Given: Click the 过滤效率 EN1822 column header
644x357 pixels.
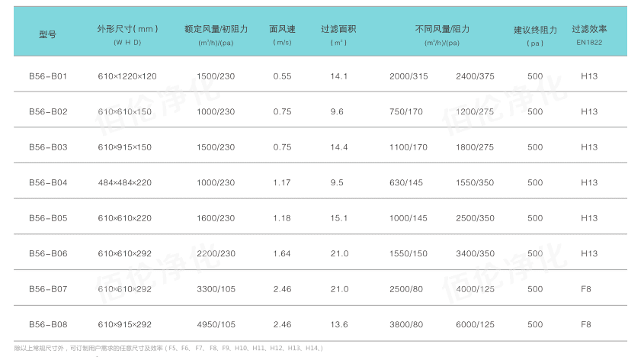Looking at the screenshot, I should point(589,34).
